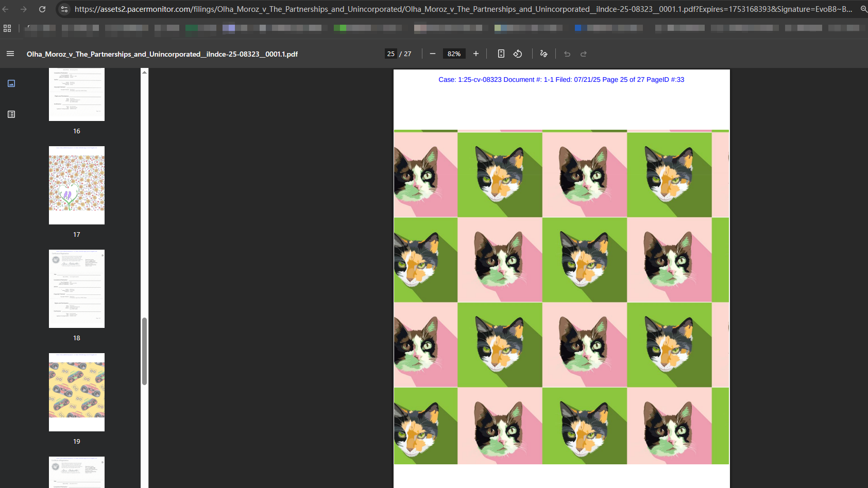The height and width of the screenshot is (488, 868).
Task: Open the browser apps grid icon
Action: pos(7,28)
